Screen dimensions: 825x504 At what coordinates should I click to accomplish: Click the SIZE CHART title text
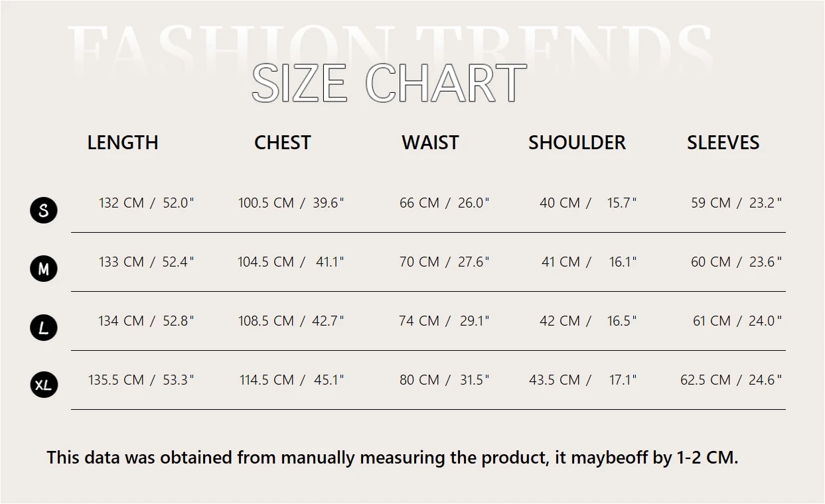[389, 84]
